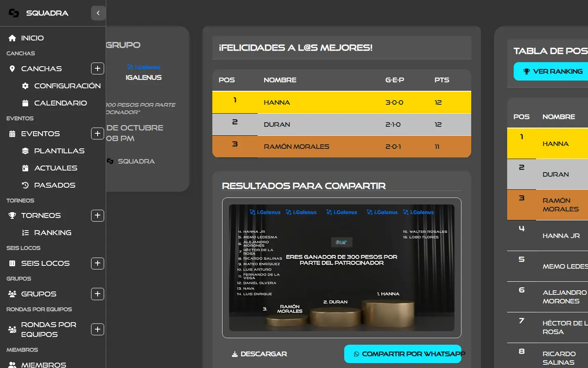Image resolution: width=588 pixels, height=368 pixels.
Task: Click the Ver Ranking button
Action: [551, 71]
